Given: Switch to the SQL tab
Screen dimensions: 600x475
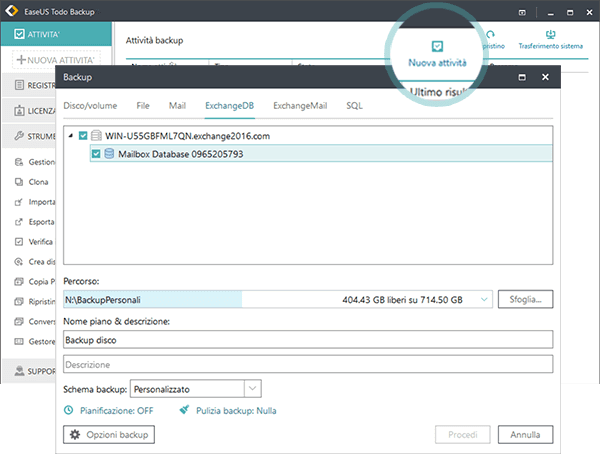Looking at the screenshot, I should 354,106.
